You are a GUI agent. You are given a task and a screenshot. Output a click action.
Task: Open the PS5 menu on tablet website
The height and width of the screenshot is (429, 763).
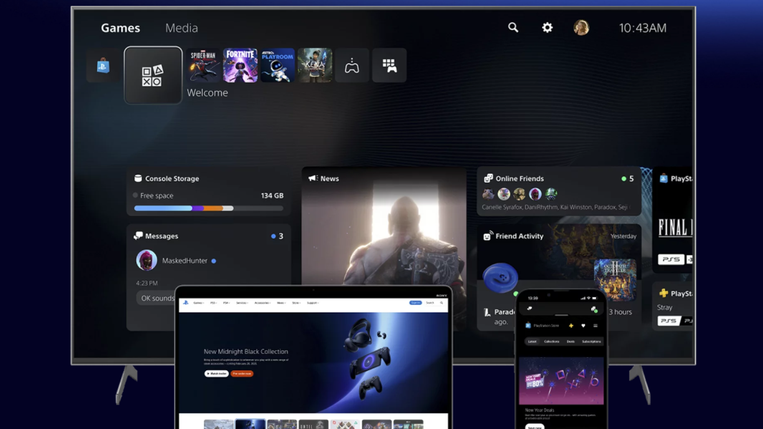(x=214, y=303)
